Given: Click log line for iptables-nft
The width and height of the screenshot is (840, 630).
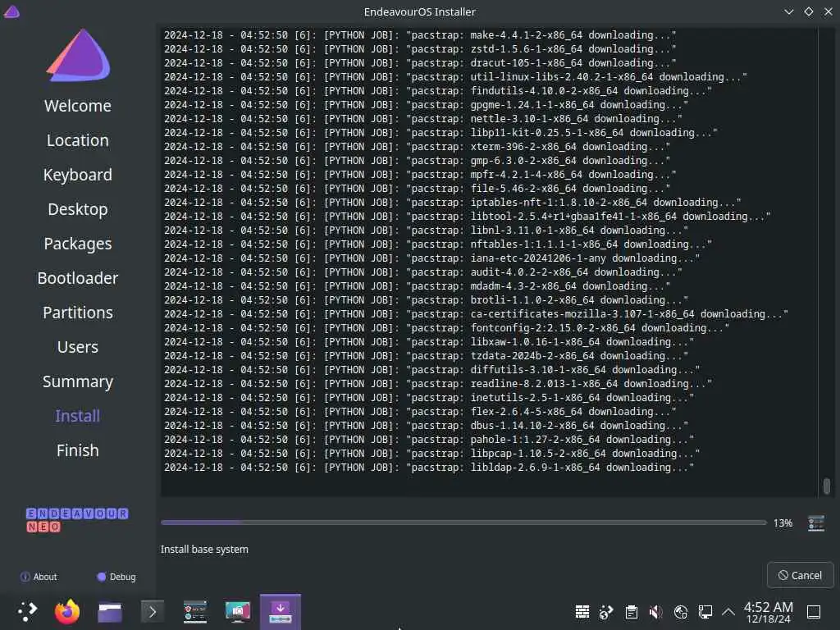Looking at the screenshot, I should click(x=453, y=202).
